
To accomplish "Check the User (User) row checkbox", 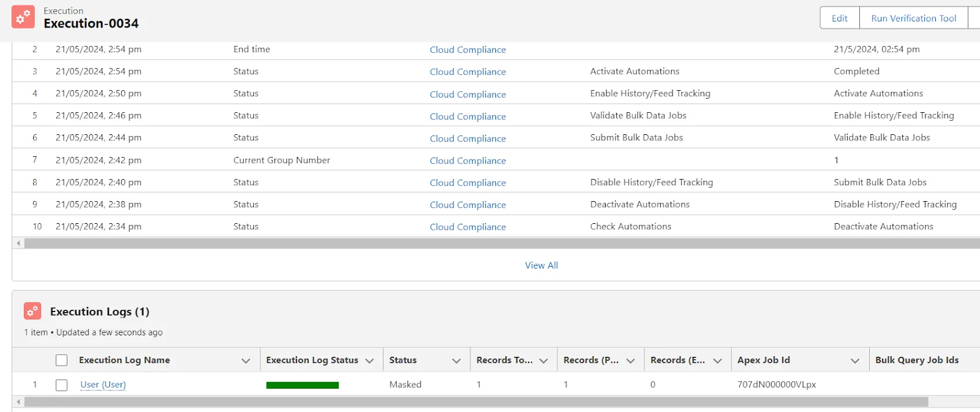I will (61, 385).
